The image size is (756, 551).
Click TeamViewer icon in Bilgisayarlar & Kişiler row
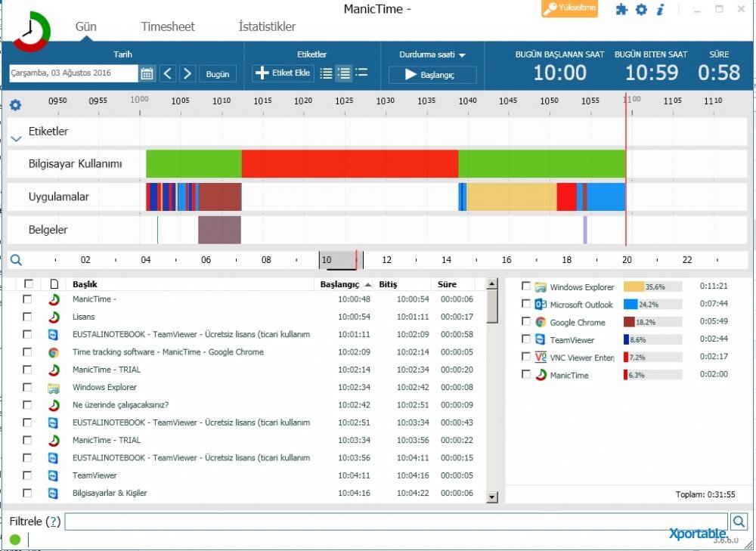(x=54, y=493)
